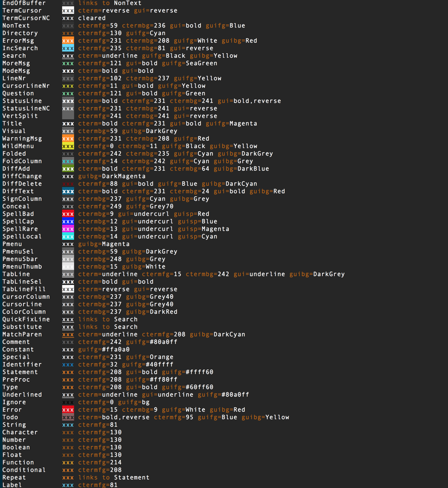Viewport: 448px width, 488px height.
Task: Click the TabLineSel group name
Action: click(x=22, y=281)
